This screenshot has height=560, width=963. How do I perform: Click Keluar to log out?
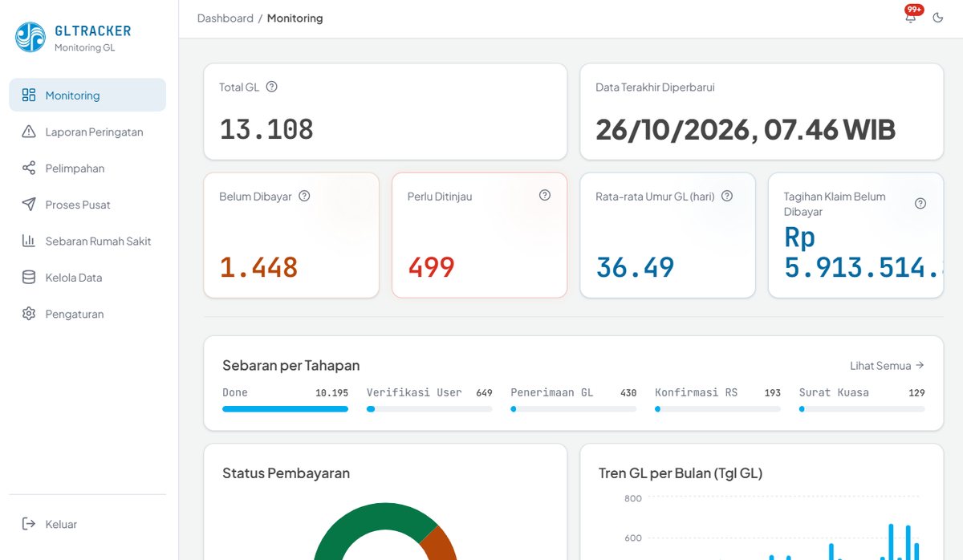87,524
